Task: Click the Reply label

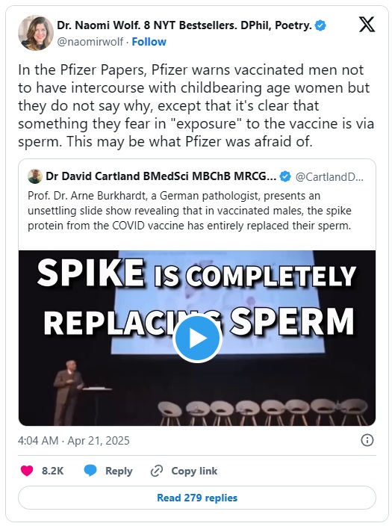Action: point(119,471)
